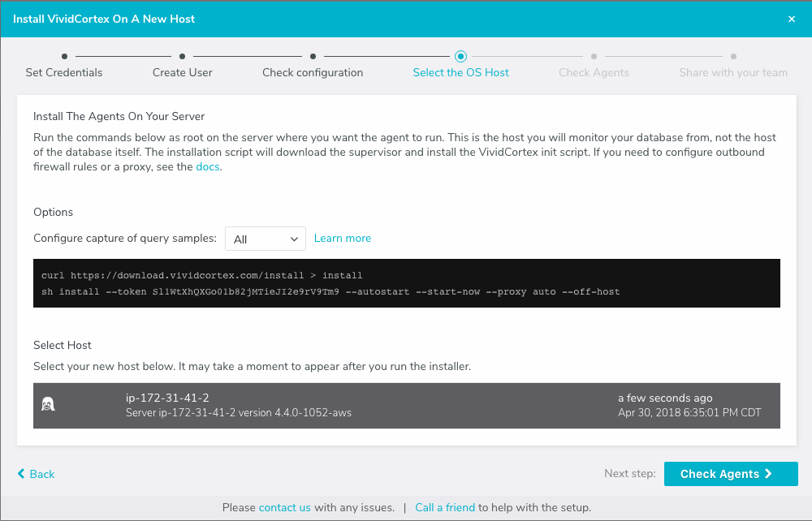Proceed with the Check Agents button
Screen dimensions: 812x521
click(731, 474)
